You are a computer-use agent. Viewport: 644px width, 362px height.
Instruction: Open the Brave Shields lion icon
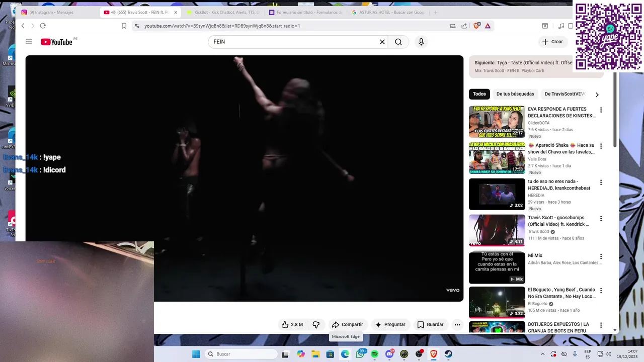[x=476, y=26]
